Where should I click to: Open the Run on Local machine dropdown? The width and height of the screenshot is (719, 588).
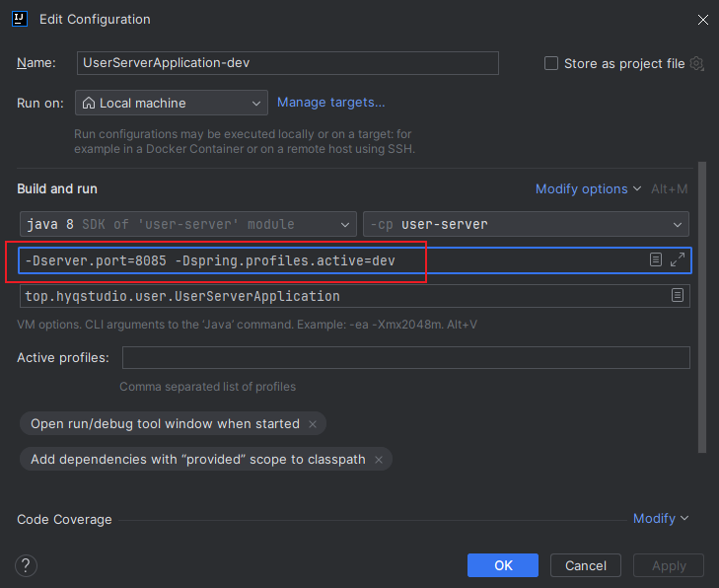pyautogui.click(x=171, y=103)
